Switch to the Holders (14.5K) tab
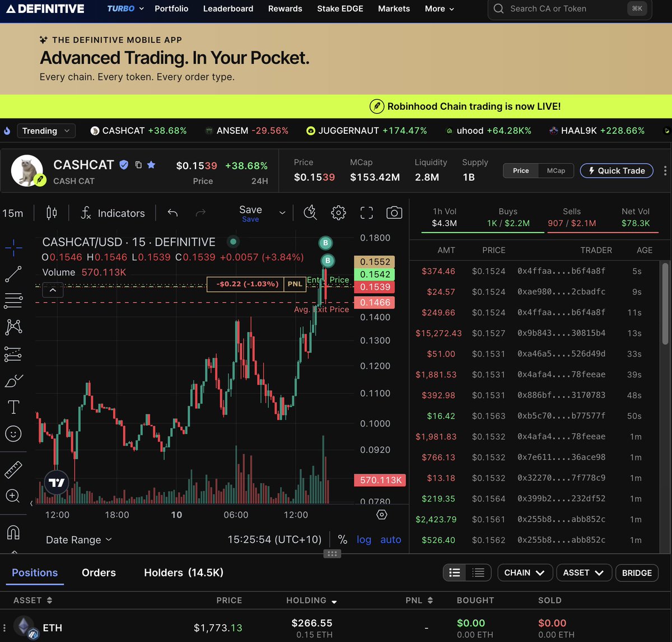The height and width of the screenshot is (642, 672). click(x=184, y=573)
